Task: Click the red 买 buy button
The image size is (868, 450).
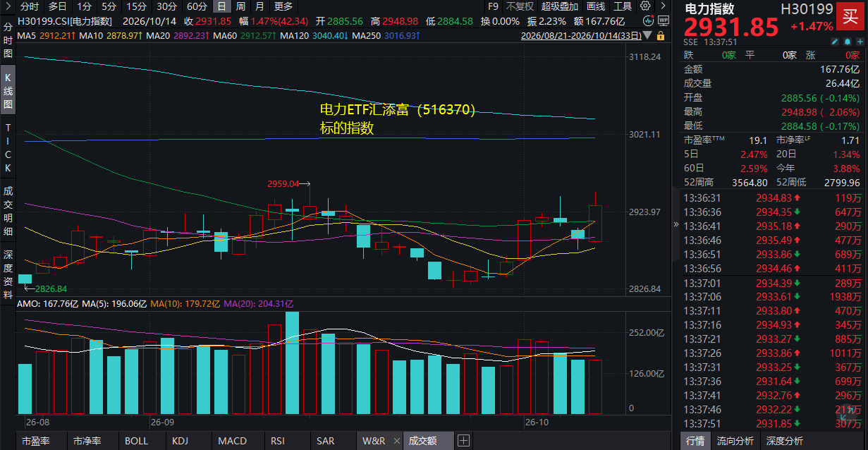Action: (x=851, y=16)
